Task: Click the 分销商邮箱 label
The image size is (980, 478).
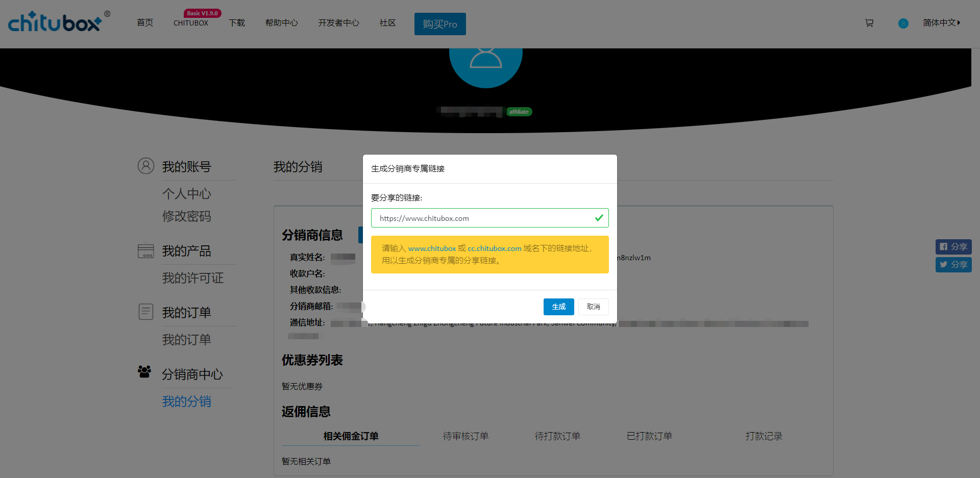Action: coord(311,307)
